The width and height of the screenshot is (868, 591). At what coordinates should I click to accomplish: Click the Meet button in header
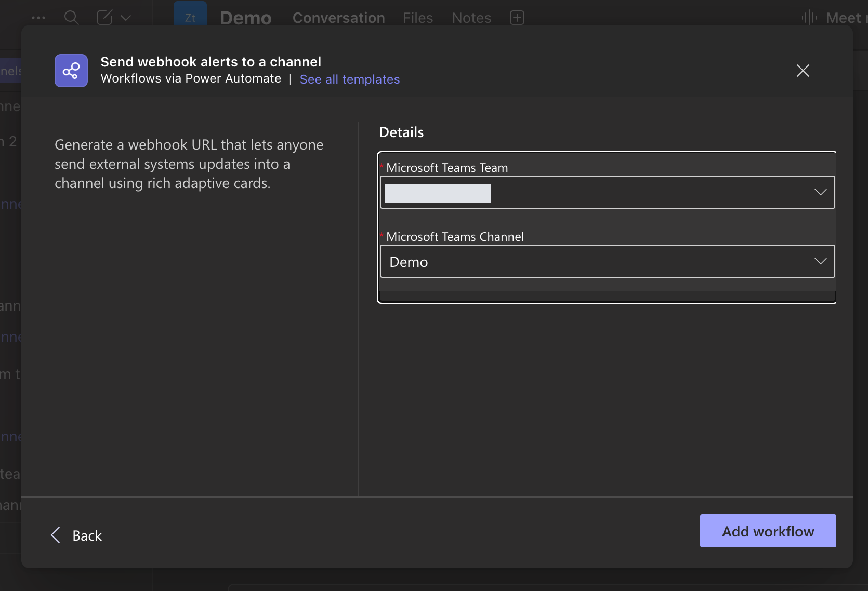[834, 18]
